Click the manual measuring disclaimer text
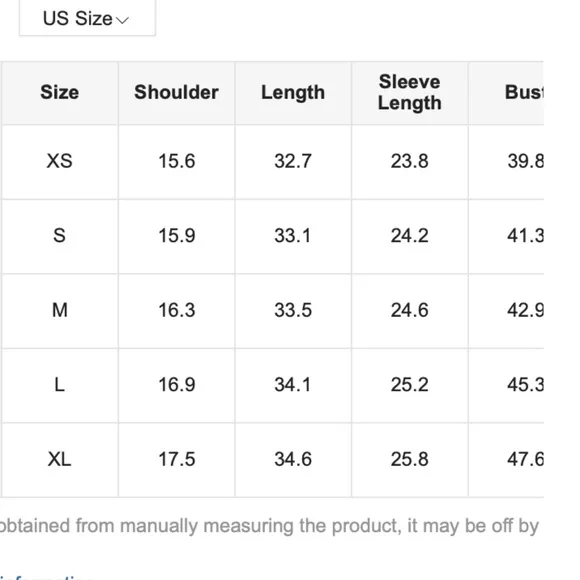580x580 pixels. pyautogui.click(x=269, y=526)
